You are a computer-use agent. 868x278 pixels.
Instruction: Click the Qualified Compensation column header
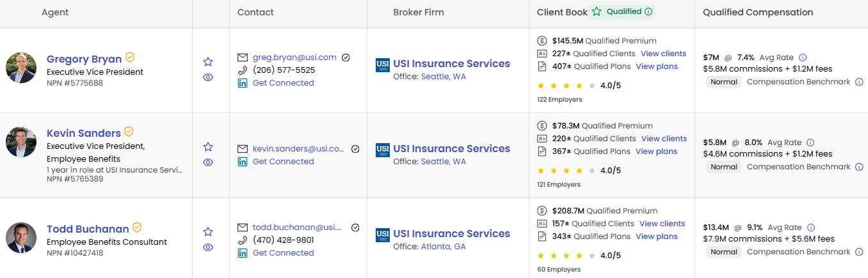click(758, 12)
